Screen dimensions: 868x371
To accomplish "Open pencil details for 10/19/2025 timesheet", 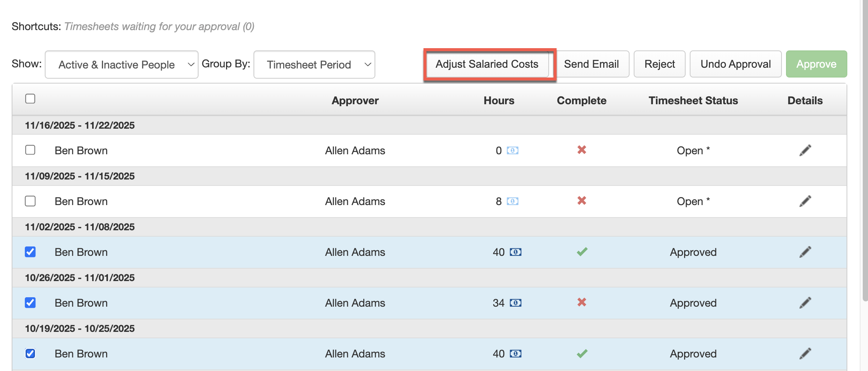I will pos(805,353).
